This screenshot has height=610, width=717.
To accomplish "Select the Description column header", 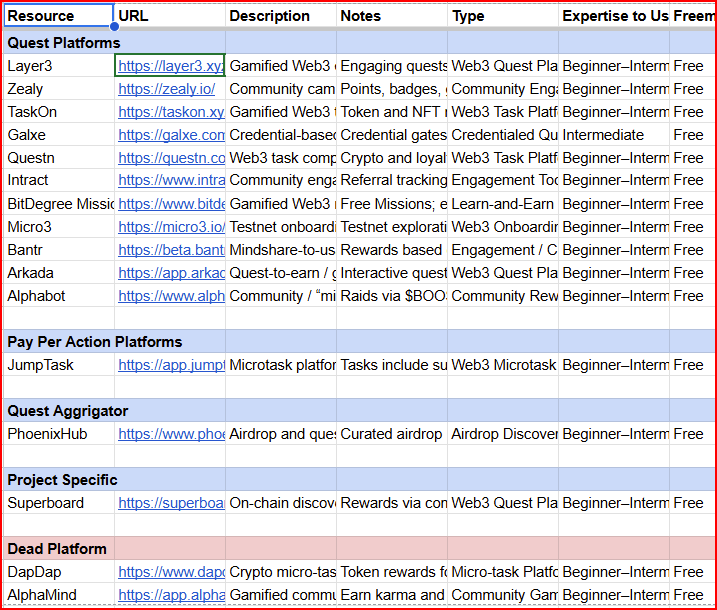I will coord(280,16).
